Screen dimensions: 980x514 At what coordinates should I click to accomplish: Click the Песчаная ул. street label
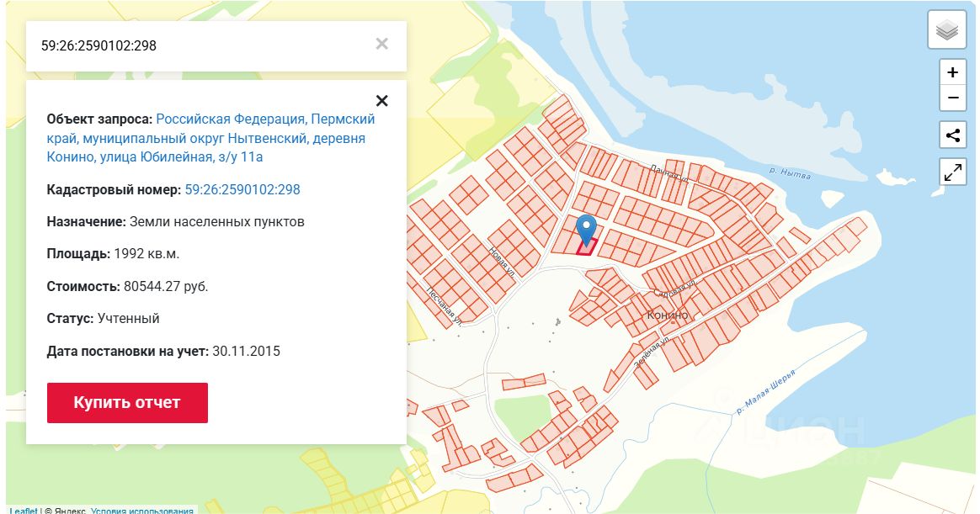click(444, 307)
